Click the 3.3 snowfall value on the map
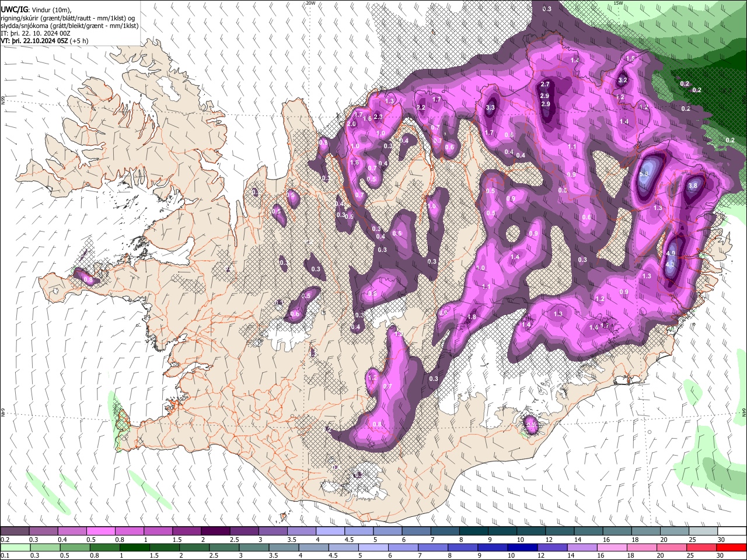747x560 pixels. click(490, 107)
